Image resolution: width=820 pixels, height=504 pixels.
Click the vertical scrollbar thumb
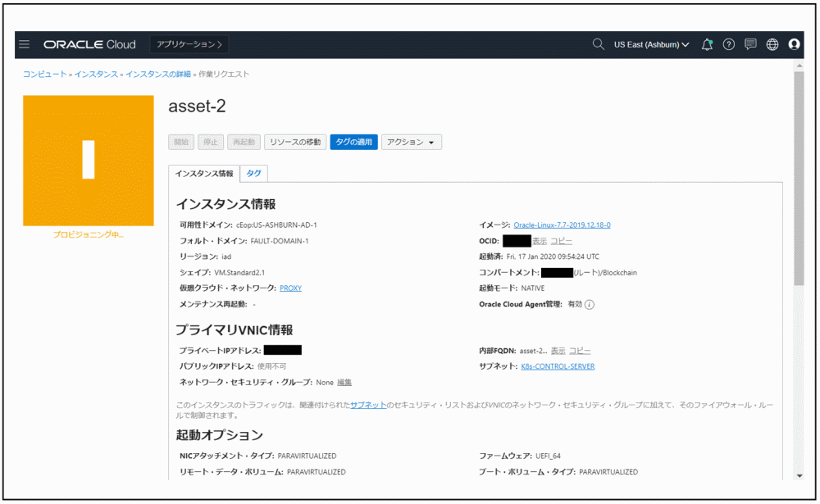click(x=799, y=178)
